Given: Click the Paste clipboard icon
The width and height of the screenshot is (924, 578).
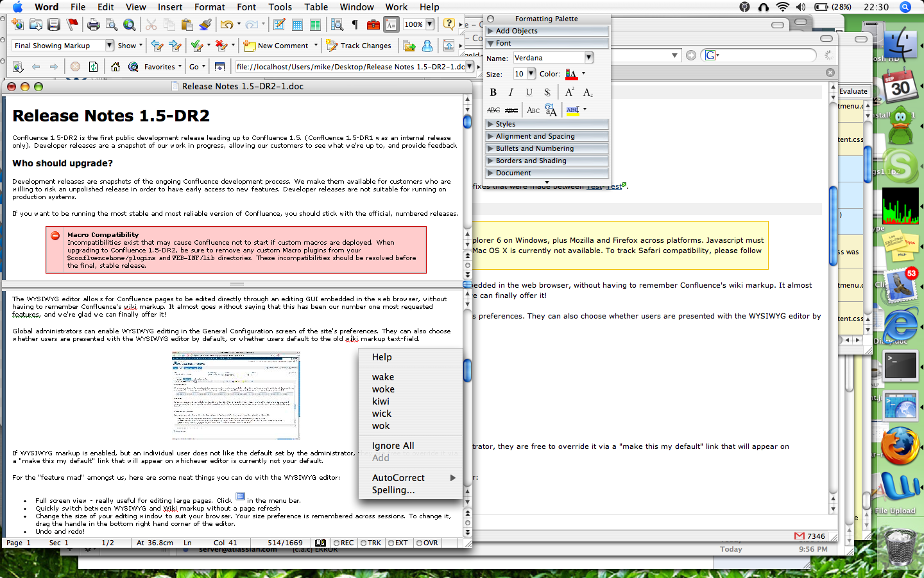Looking at the screenshot, I should point(187,24).
